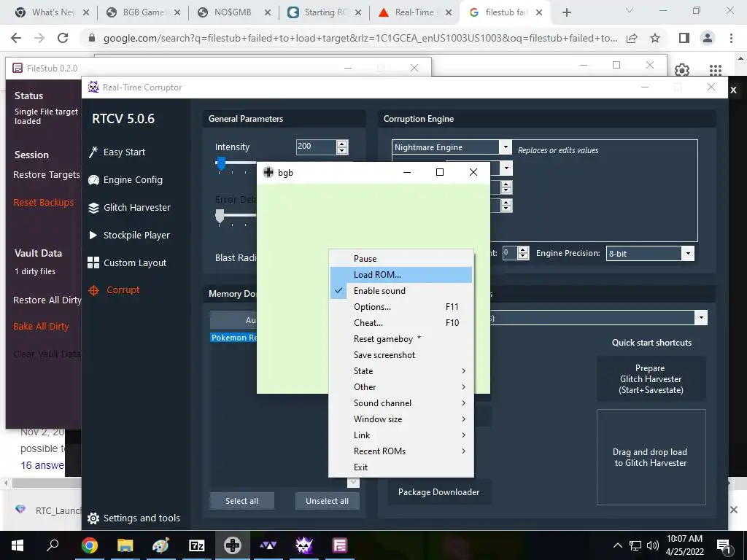Click bgb gamepad taskbar icon

(x=233, y=545)
